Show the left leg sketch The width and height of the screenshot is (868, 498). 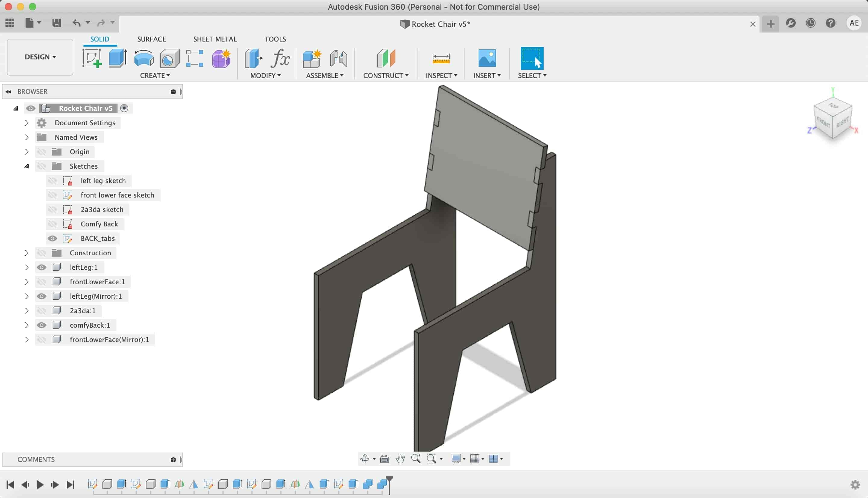coord(52,181)
